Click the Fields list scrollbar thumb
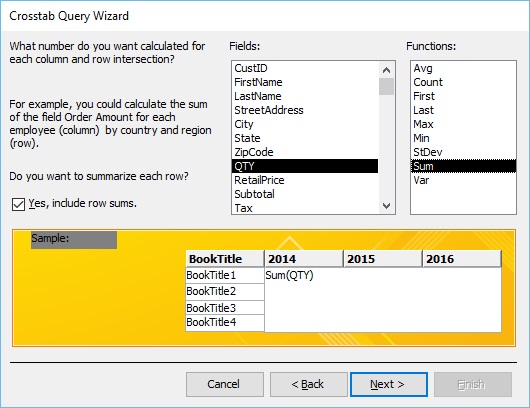This screenshot has height=408, width=530. coord(386,87)
